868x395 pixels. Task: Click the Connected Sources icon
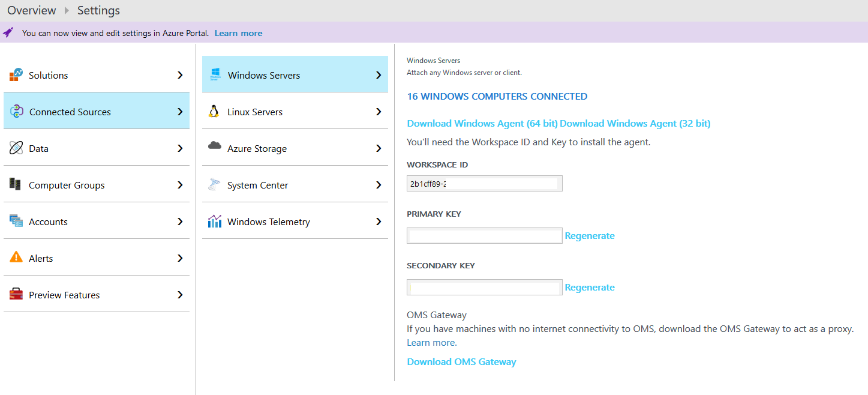[17, 112]
